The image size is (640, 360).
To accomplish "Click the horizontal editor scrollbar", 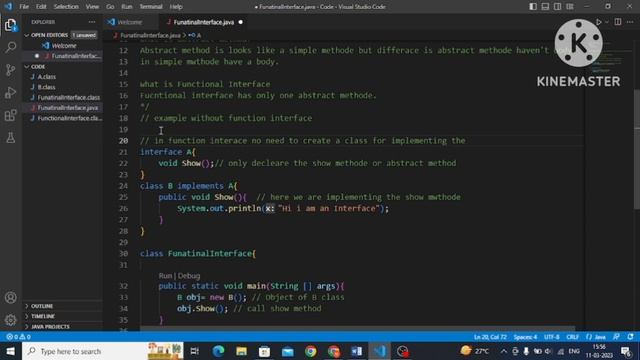I will tap(358, 328).
